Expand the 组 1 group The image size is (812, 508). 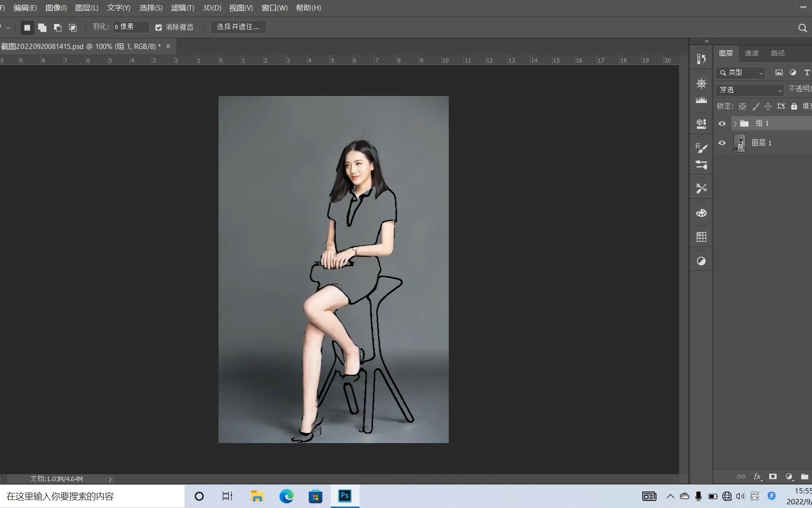click(735, 123)
